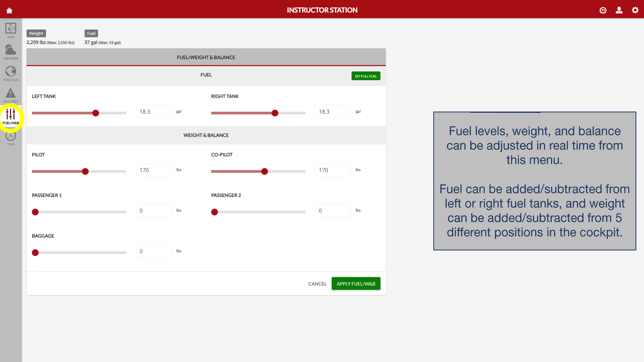Cancel the fuel and weight changes

(x=317, y=284)
